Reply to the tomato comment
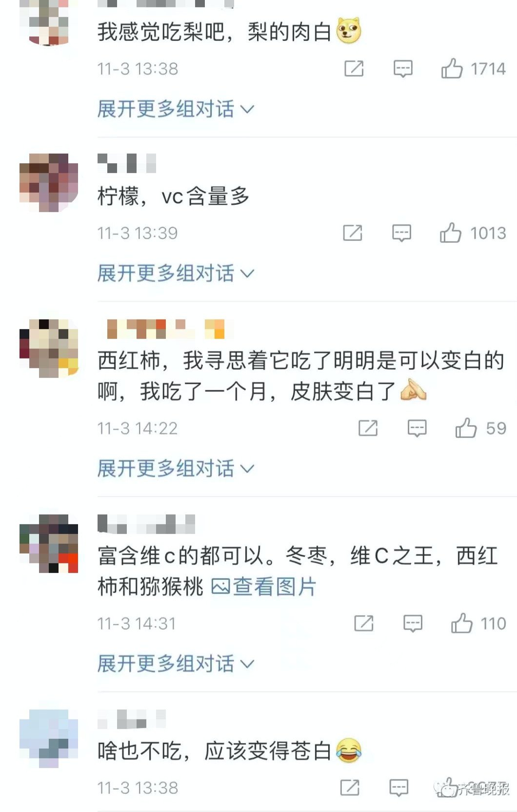 coord(417,429)
